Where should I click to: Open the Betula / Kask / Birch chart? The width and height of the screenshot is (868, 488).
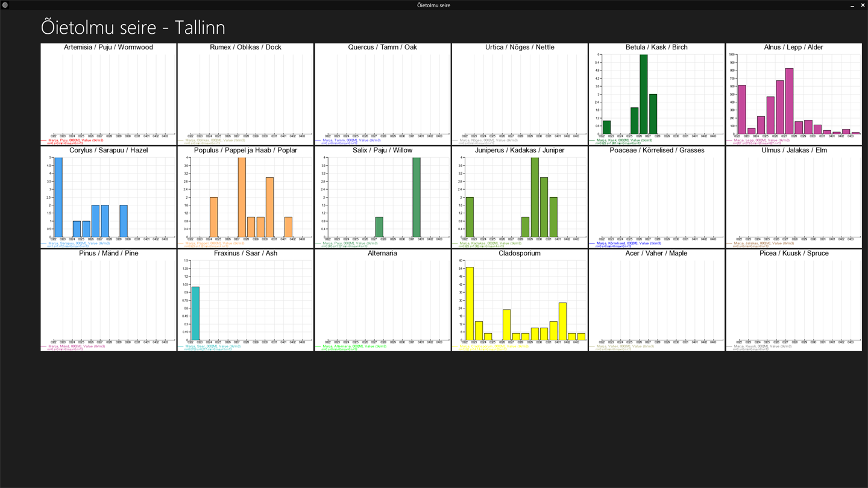point(656,94)
